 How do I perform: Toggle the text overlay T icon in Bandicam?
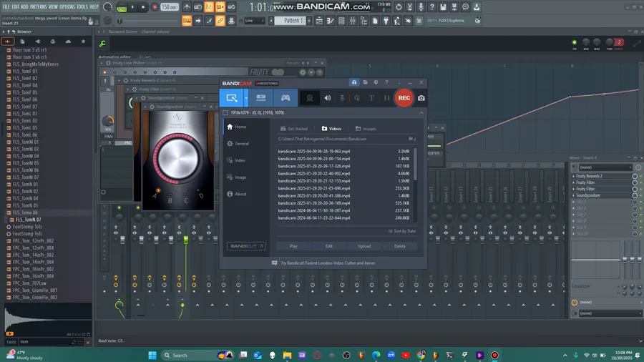pos(371,98)
